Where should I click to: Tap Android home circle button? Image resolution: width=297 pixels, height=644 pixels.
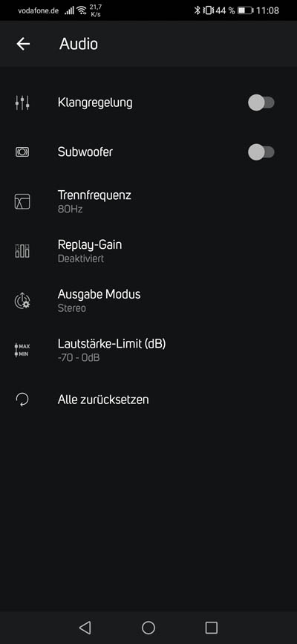click(148, 627)
